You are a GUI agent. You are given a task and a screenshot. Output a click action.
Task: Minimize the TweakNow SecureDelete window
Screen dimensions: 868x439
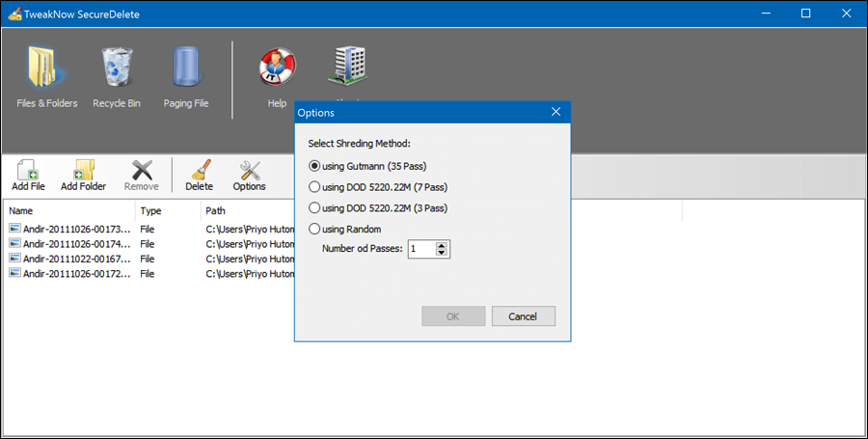[766, 14]
